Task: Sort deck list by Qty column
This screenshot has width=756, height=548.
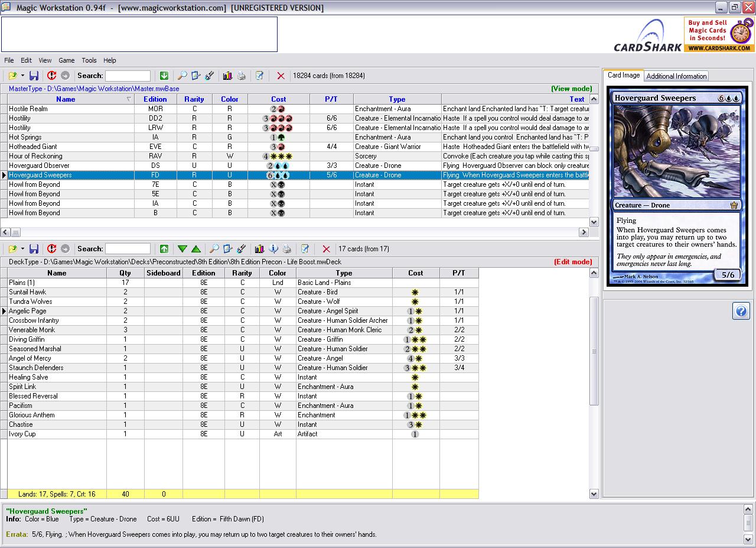Action: [x=125, y=273]
